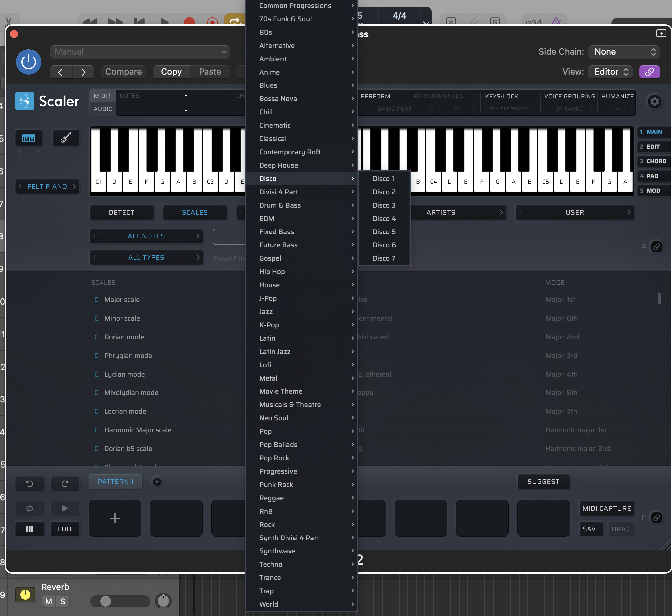Click the purple link button
The height and width of the screenshot is (616, 672).
[x=649, y=72]
